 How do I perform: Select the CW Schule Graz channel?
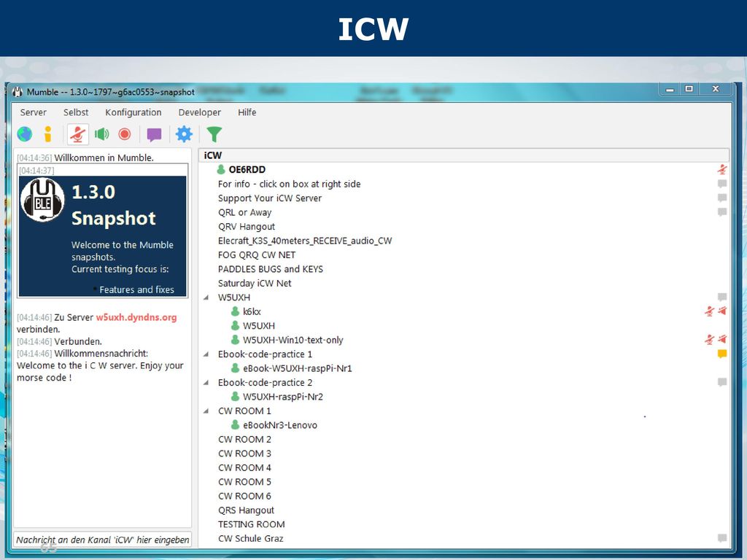pyautogui.click(x=251, y=539)
